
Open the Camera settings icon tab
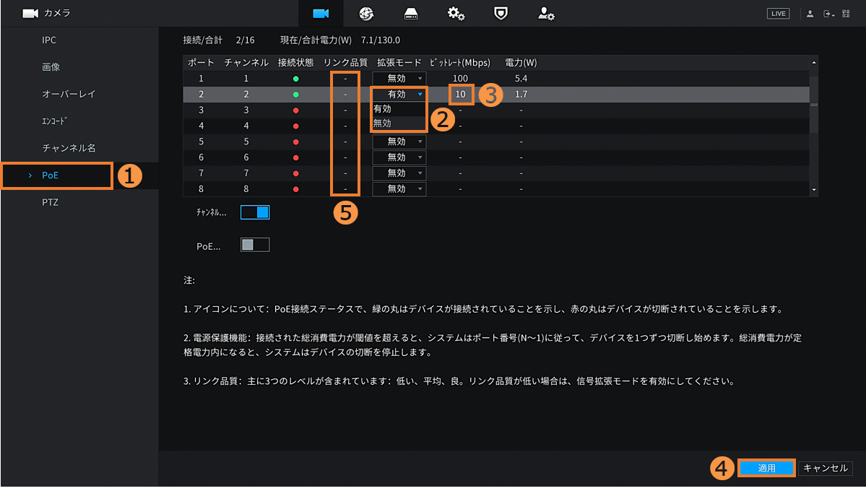321,13
